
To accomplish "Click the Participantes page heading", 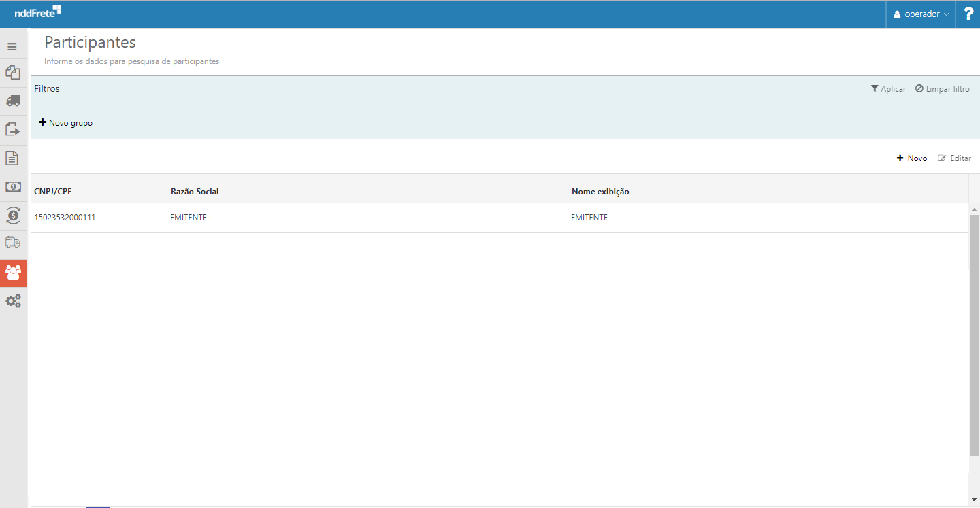I will pyautogui.click(x=90, y=42).
